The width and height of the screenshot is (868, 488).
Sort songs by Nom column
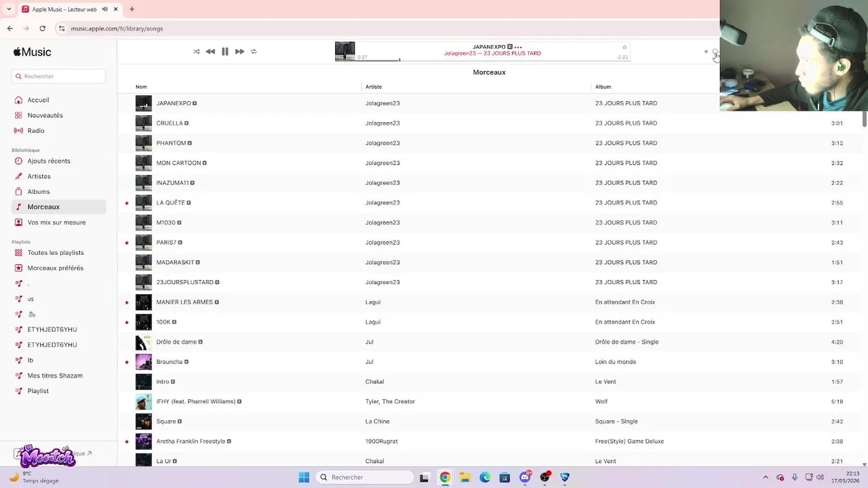click(x=141, y=87)
